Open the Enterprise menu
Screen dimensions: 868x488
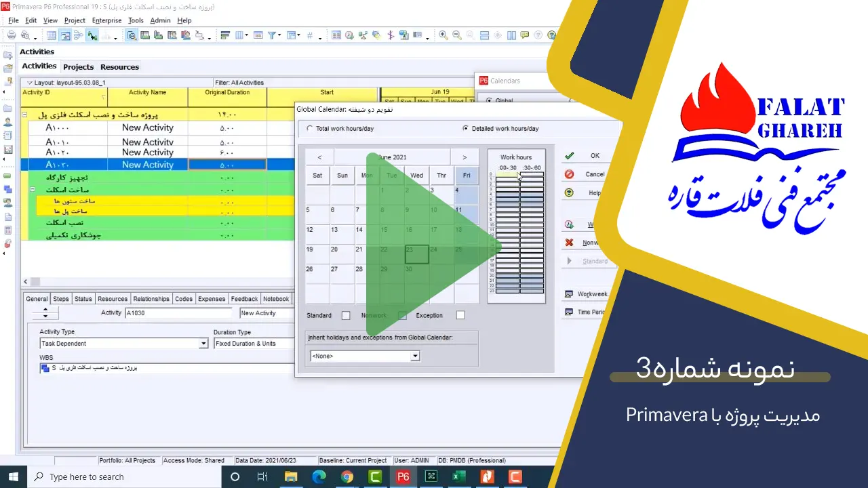coord(106,20)
